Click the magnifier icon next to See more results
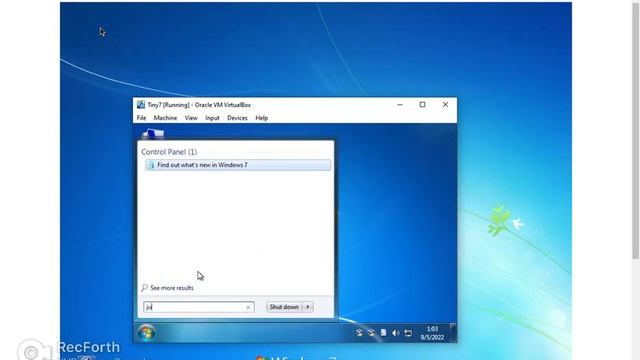This screenshot has width=640, height=360. (x=144, y=288)
